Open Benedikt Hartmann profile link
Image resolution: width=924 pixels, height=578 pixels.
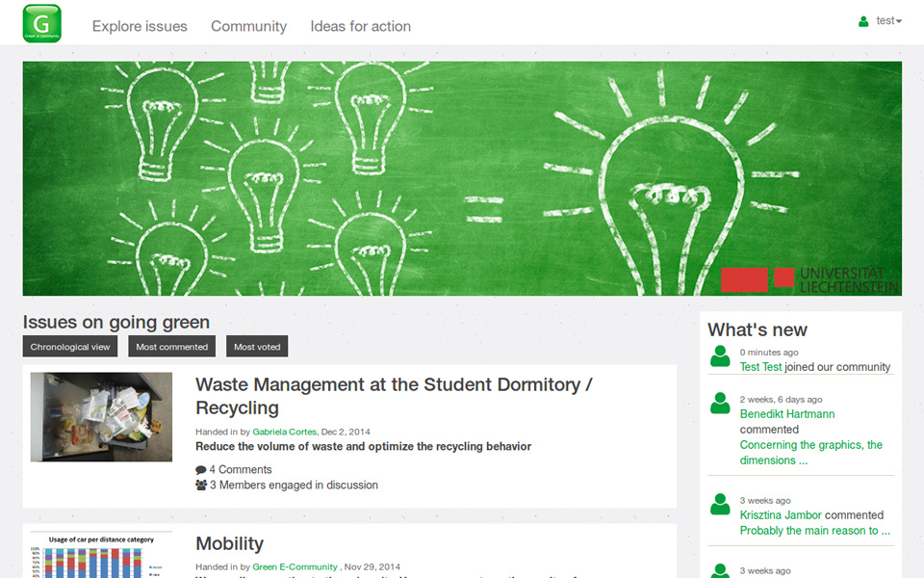(x=787, y=414)
